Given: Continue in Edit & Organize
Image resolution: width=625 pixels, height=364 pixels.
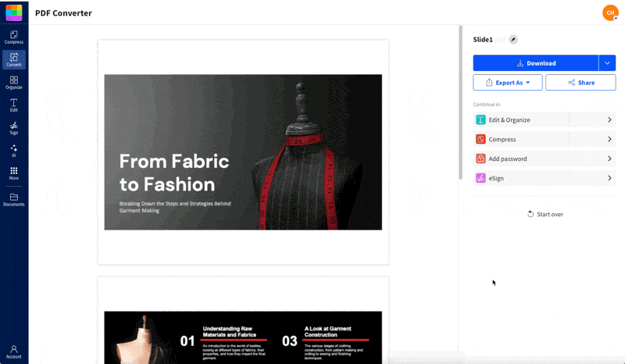Looking at the screenshot, I should pyautogui.click(x=545, y=120).
